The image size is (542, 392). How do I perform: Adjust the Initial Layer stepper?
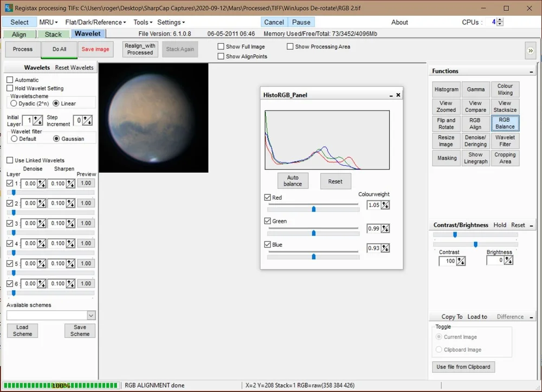(38, 121)
